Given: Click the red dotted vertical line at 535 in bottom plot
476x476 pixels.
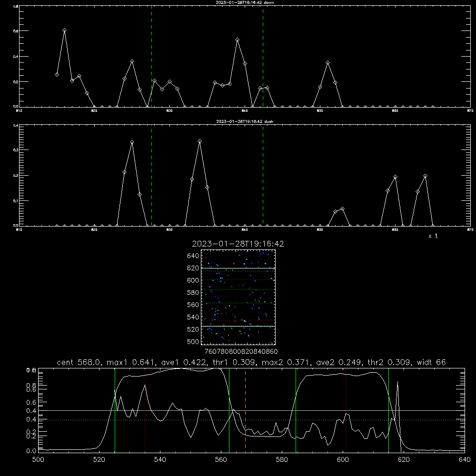Looking at the screenshot, I should pos(145,410).
